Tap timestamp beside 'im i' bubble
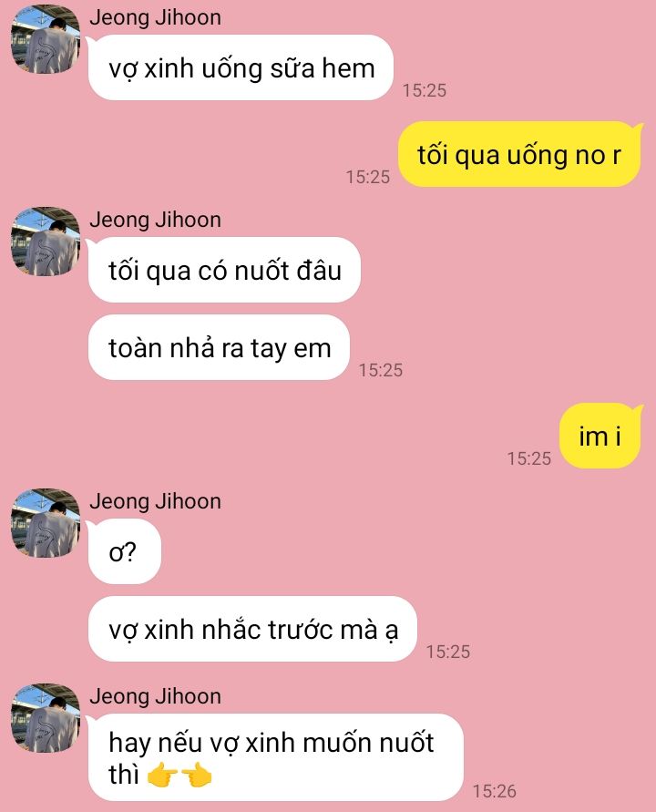The height and width of the screenshot is (812, 656). (529, 458)
